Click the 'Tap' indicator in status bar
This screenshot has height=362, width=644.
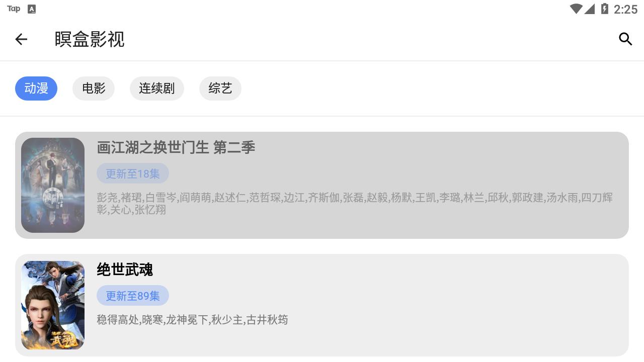pyautogui.click(x=13, y=9)
